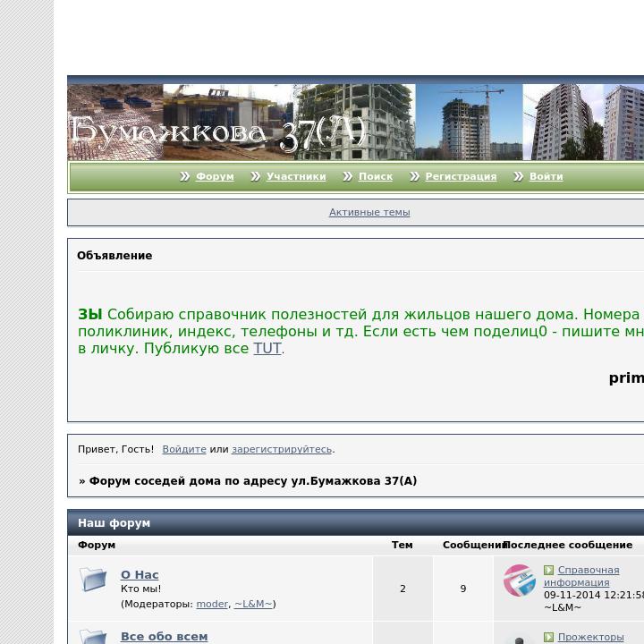
Task: Open the Участники members page
Action: click(x=296, y=176)
